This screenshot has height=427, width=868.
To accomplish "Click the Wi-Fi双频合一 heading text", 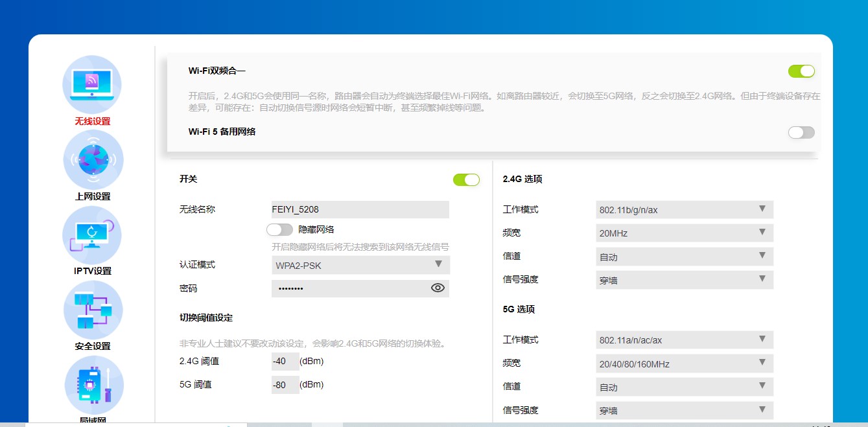I will pyautogui.click(x=217, y=71).
